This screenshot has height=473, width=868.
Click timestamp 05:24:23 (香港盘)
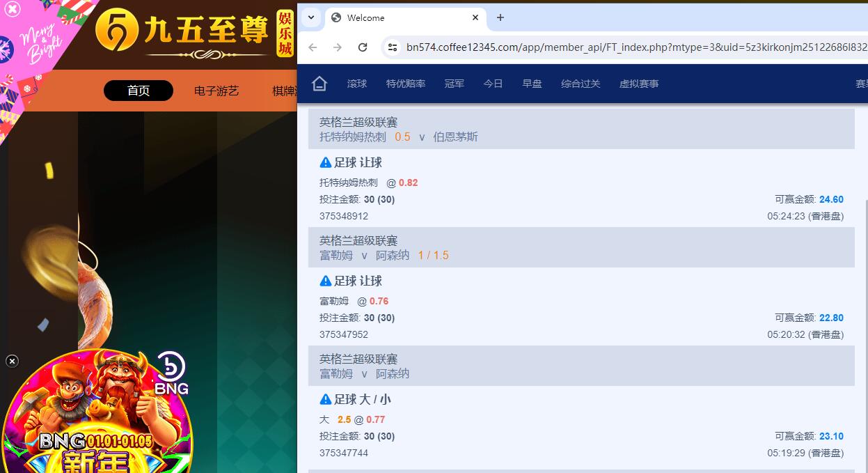pos(805,216)
